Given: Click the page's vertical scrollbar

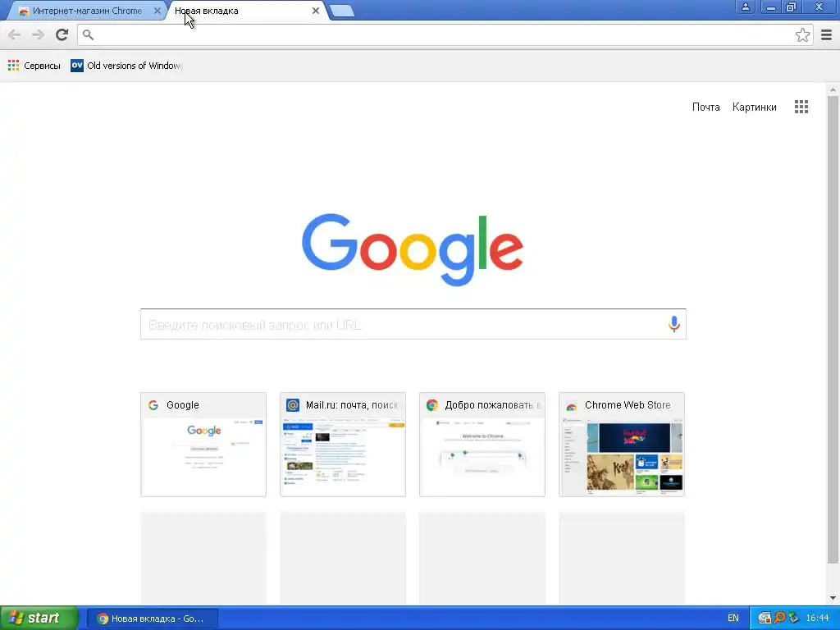Looking at the screenshot, I should pos(833,330).
